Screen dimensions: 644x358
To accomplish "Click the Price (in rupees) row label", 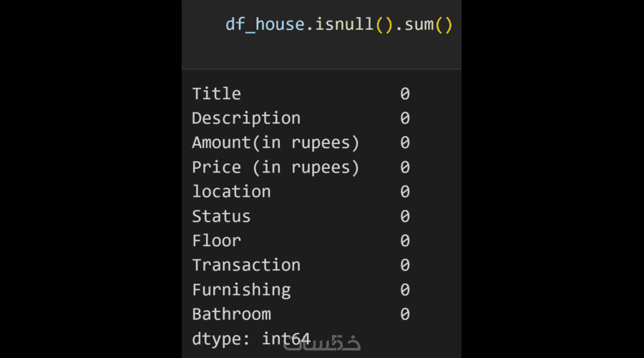I will click(x=275, y=168).
